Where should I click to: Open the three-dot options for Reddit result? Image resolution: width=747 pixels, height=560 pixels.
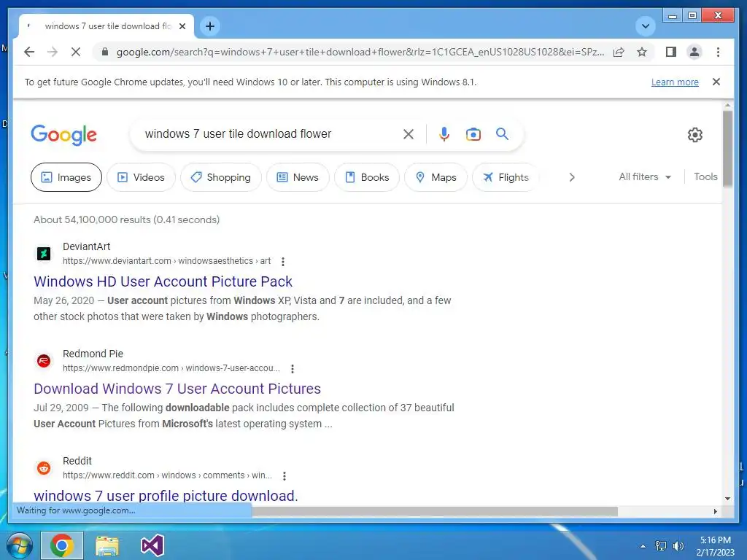[x=285, y=475]
